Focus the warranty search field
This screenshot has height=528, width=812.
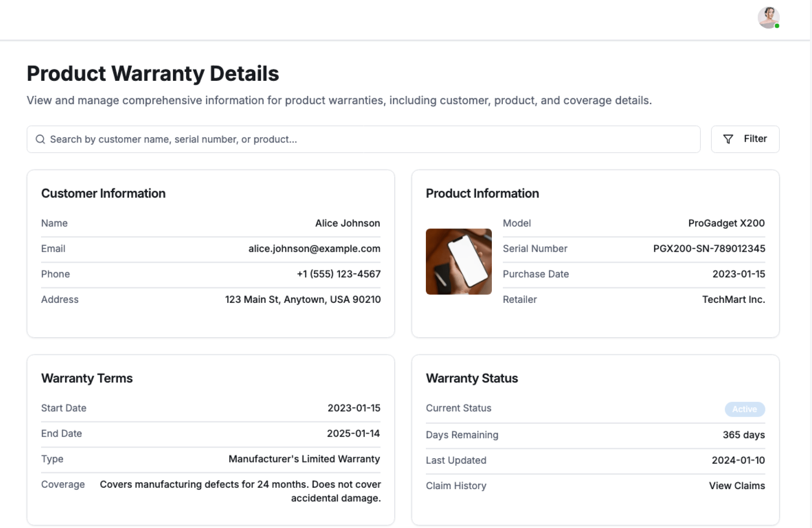pyautogui.click(x=364, y=139)
